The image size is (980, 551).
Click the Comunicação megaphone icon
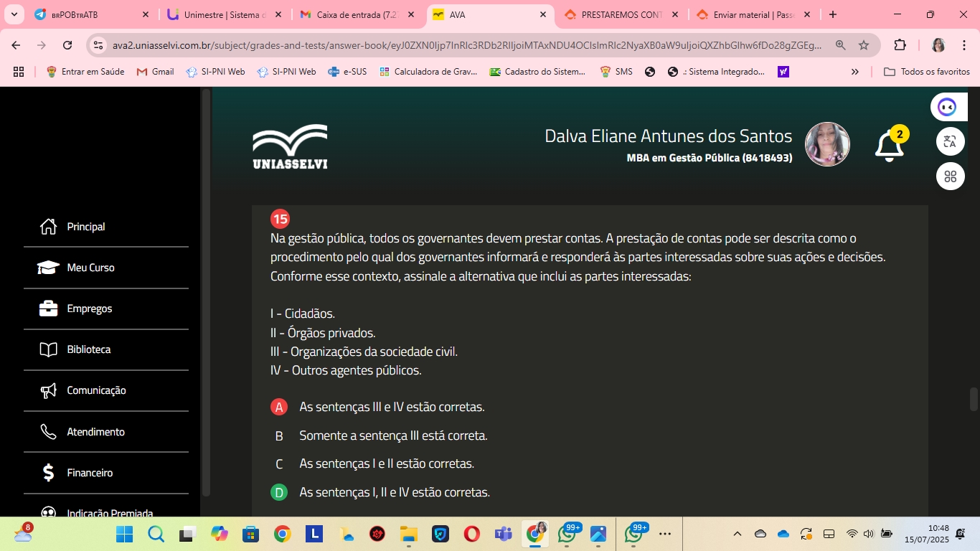click(x=48, y=390)
